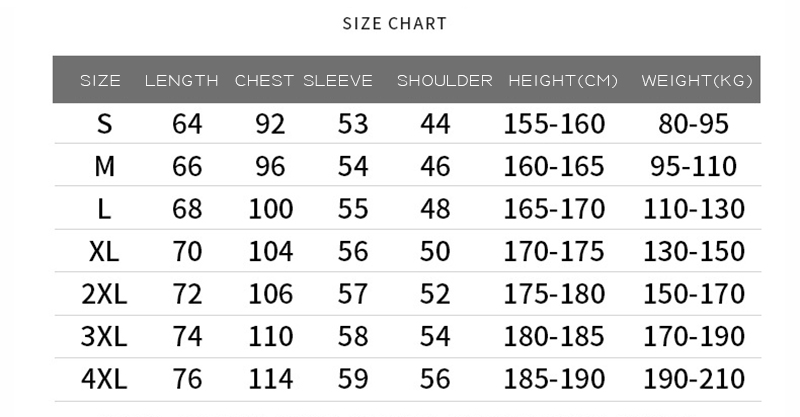This screenshot has height=417, width=800.
Task: Click the SIZE CHART title
Action: coord(394,23)
